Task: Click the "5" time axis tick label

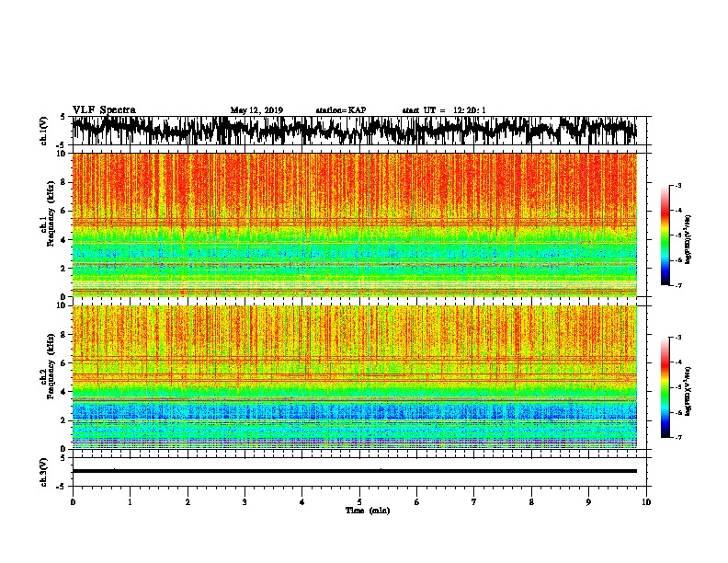Action: click(359, 502)
